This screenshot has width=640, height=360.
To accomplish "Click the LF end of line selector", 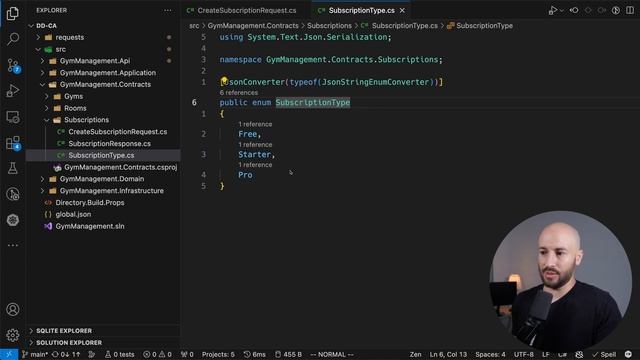I will 545,354.
